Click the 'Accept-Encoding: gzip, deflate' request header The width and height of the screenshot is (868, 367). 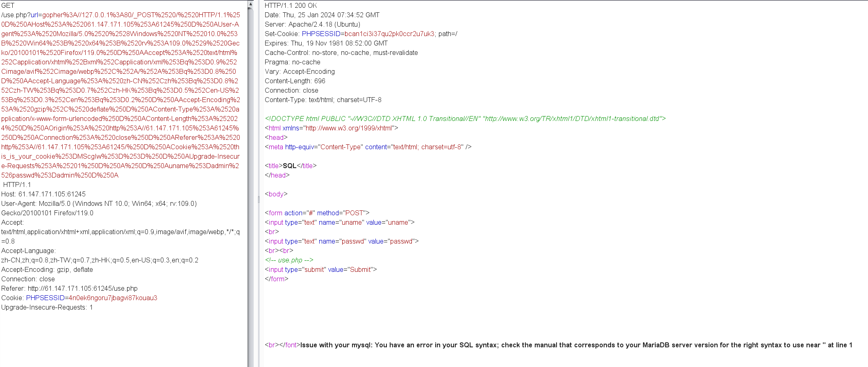(x=47, y=269)
